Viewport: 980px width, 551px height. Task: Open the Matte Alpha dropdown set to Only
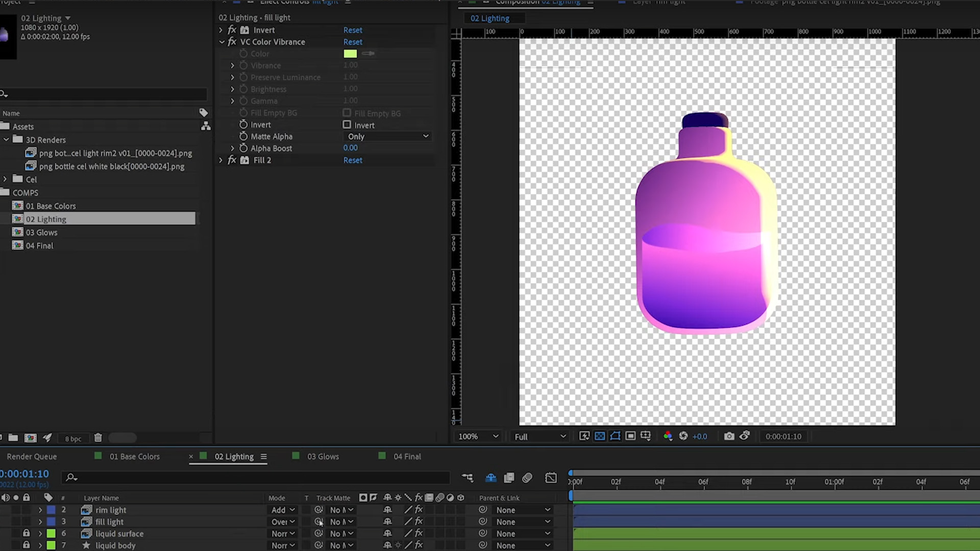pos(388,136)
